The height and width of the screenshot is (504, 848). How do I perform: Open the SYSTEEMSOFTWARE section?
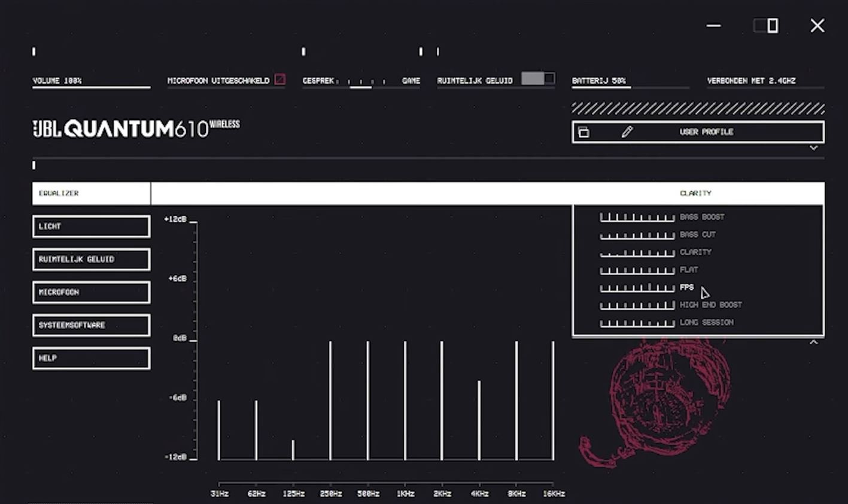(91, 325)
